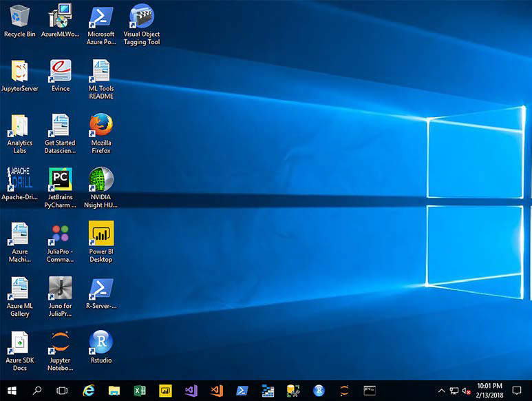Click the Juno for JuliaPro icon

[61, 288]
